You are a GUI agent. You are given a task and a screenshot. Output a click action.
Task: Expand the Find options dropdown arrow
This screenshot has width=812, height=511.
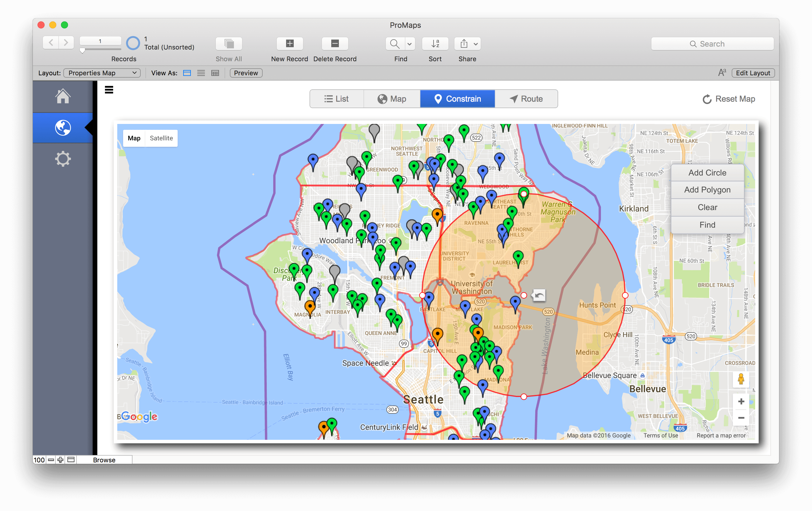pyautogui.click(x=410, y=43)
